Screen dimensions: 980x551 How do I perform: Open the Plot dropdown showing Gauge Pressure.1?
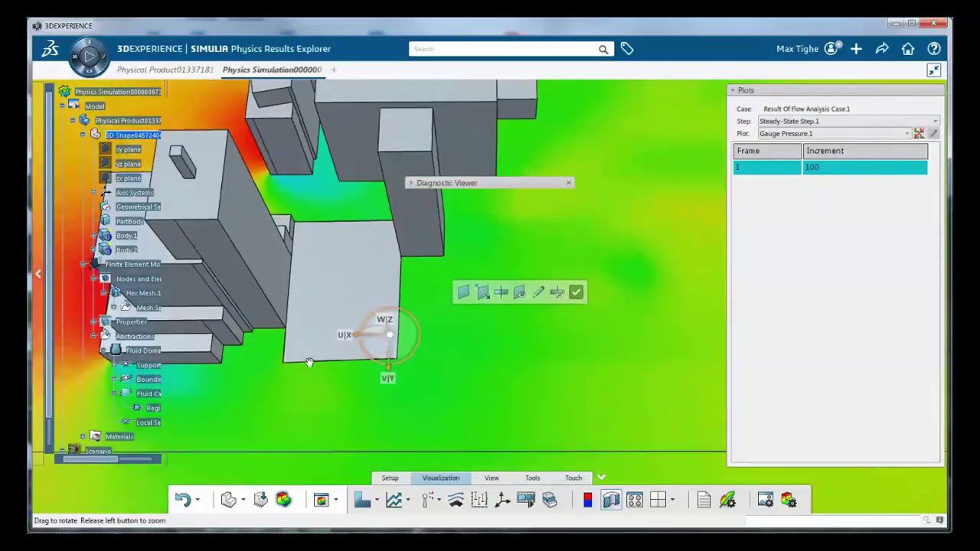click(x=835, y=133)
